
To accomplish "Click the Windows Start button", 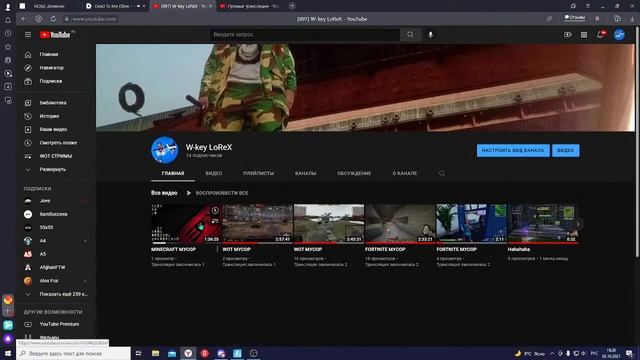I will click(x=8, y=353).
